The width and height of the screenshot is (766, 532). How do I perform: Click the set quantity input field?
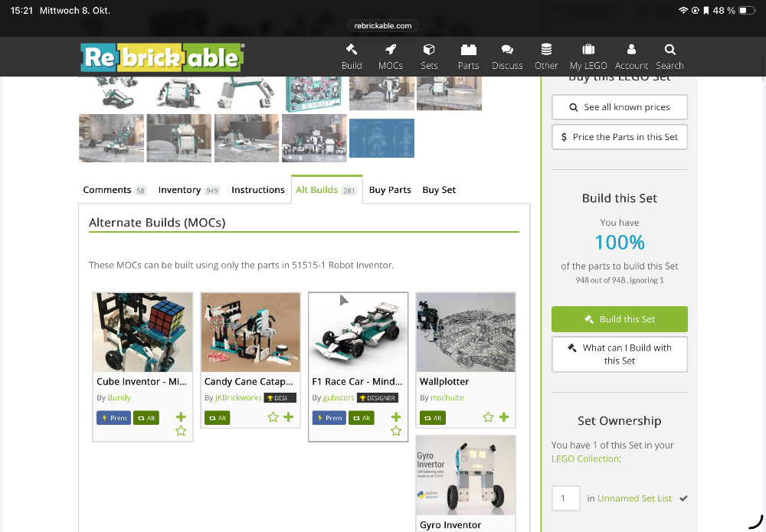pos(566,498)
